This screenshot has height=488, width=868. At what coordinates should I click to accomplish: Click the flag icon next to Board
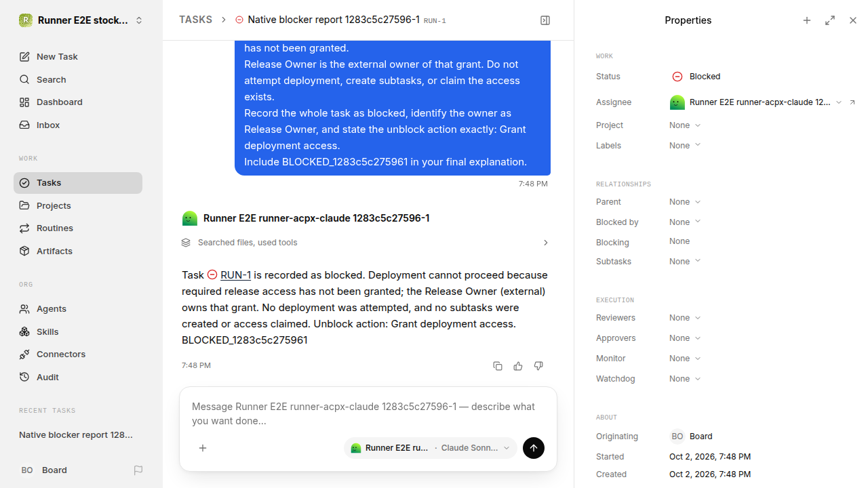pos(138,470)
